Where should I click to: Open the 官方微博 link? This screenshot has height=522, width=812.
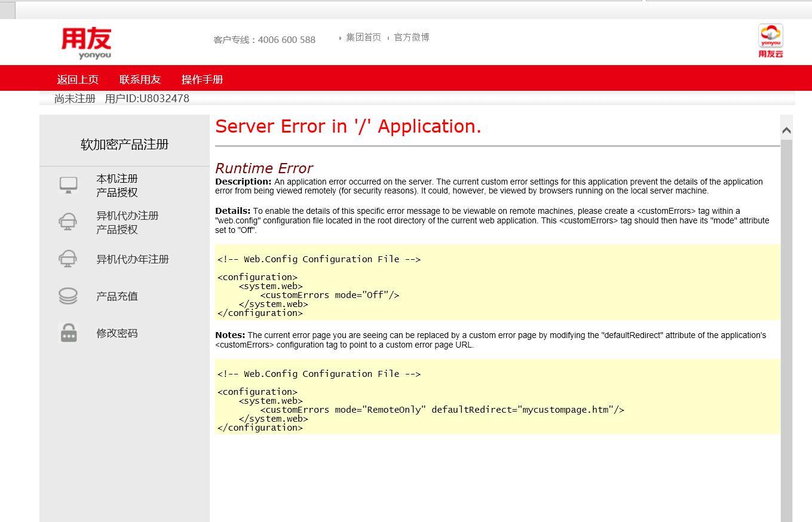click(412, 37)
